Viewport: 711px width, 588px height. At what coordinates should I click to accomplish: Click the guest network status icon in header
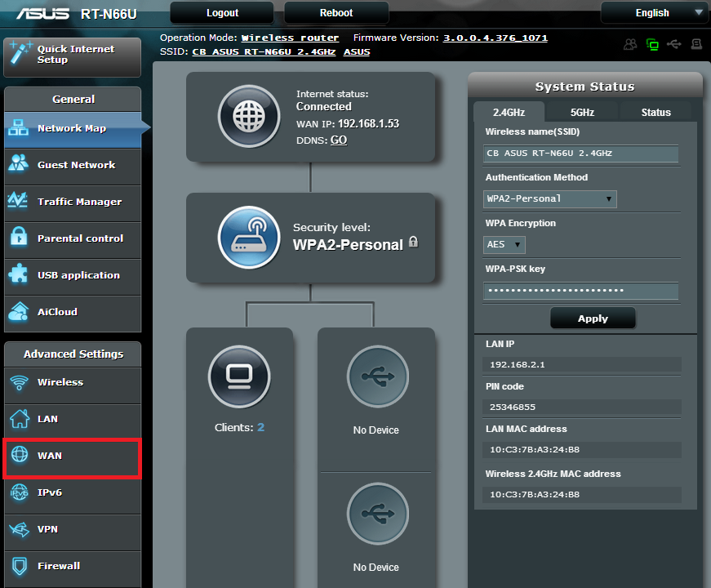[x=630, y=44]
